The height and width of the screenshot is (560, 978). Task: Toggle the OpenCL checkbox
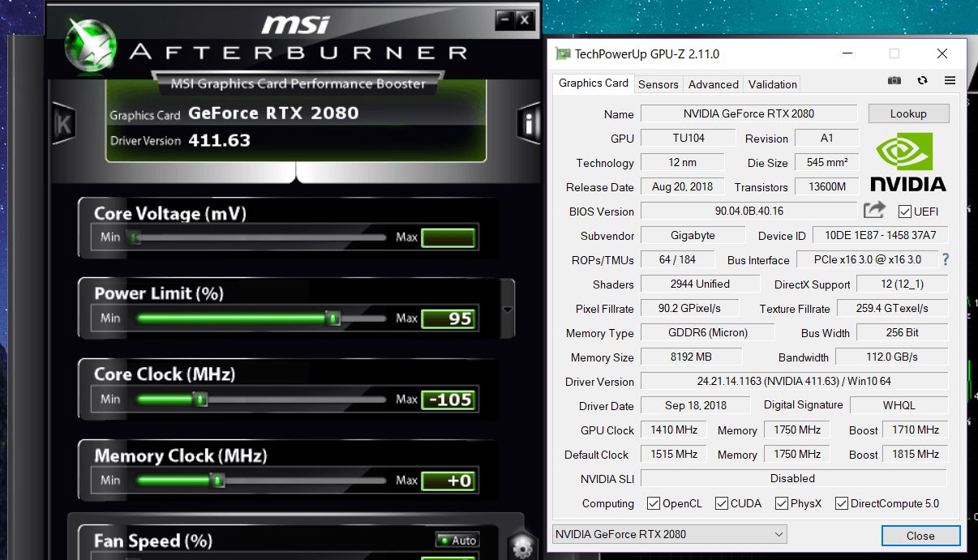(653, 503)
